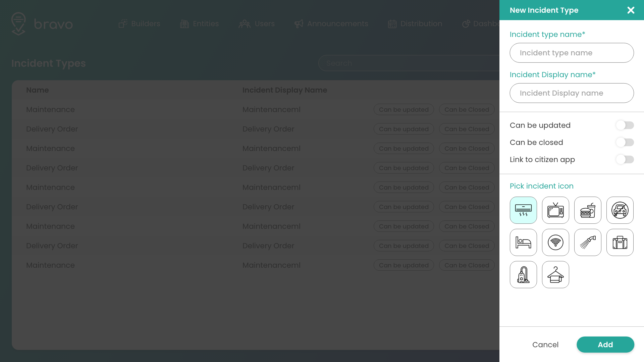Choose the vacuum cleaner icon

(x=523, y=274)
